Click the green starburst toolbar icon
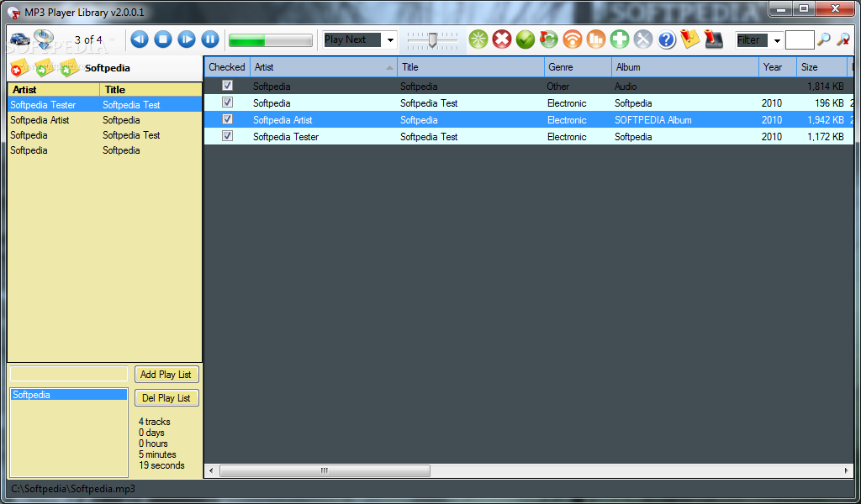This screenshot has height=504, width=861. [478, 39]
